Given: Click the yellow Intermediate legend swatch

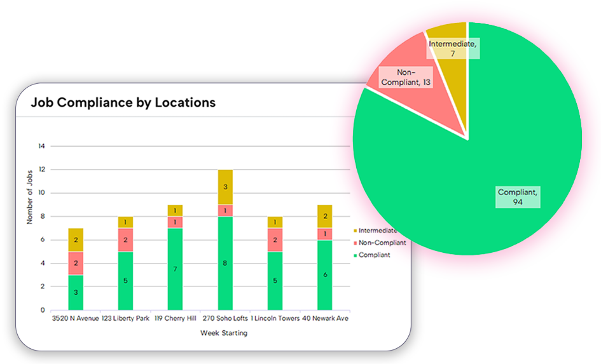Looking at the screenshot, I should (356, 231).
